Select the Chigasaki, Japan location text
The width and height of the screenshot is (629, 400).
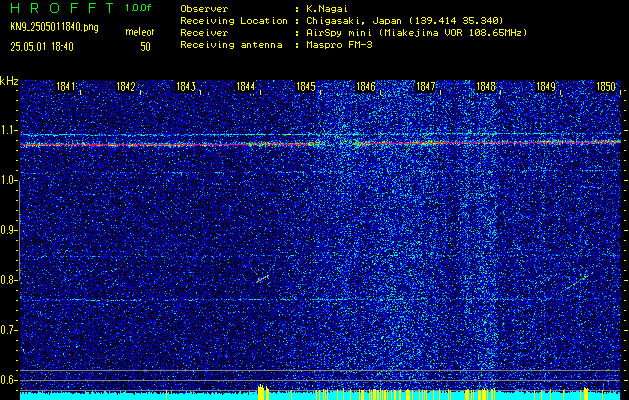405,21
